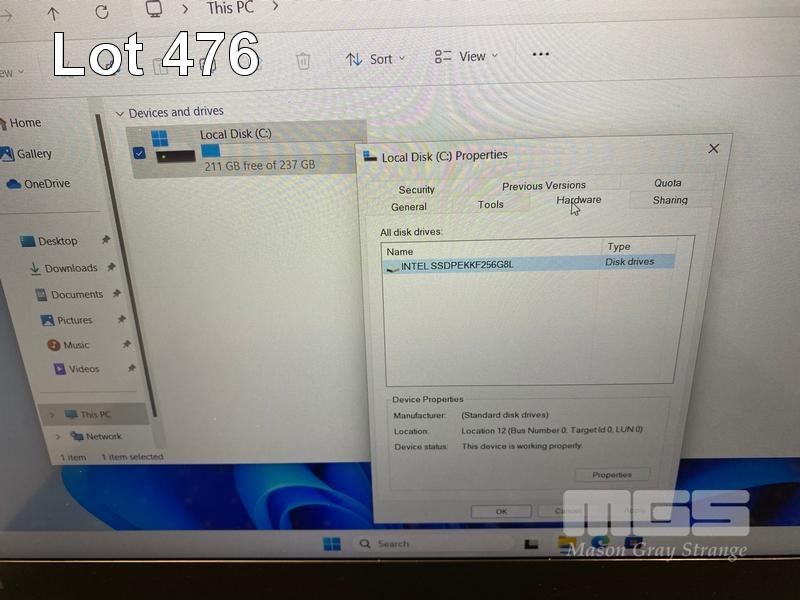
Task: Open OneDrive in the navigation pane
Action: [46, 184]
